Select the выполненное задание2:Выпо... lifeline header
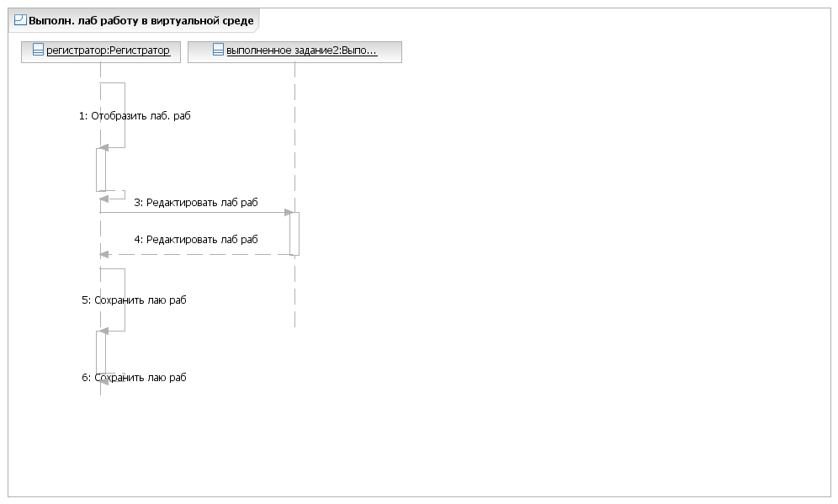Viewport: 838px width, 504px height. (x=295, y=52)
